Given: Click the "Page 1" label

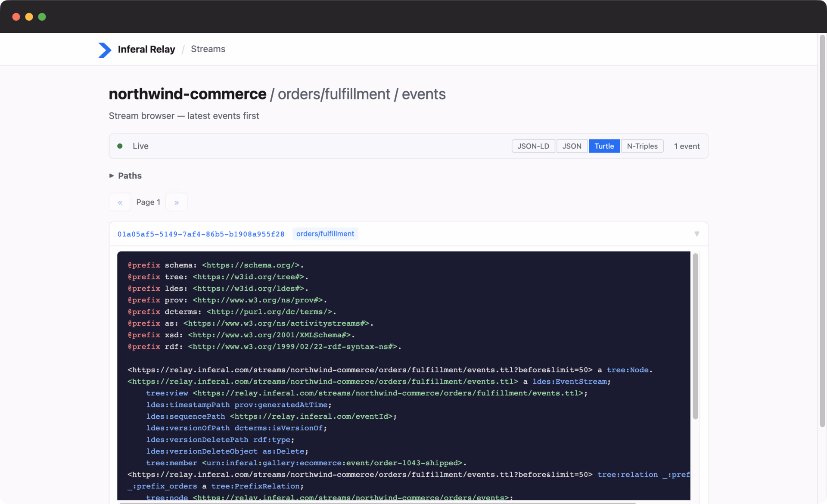Looking at the screenshot, I should [x=148, y=202].
